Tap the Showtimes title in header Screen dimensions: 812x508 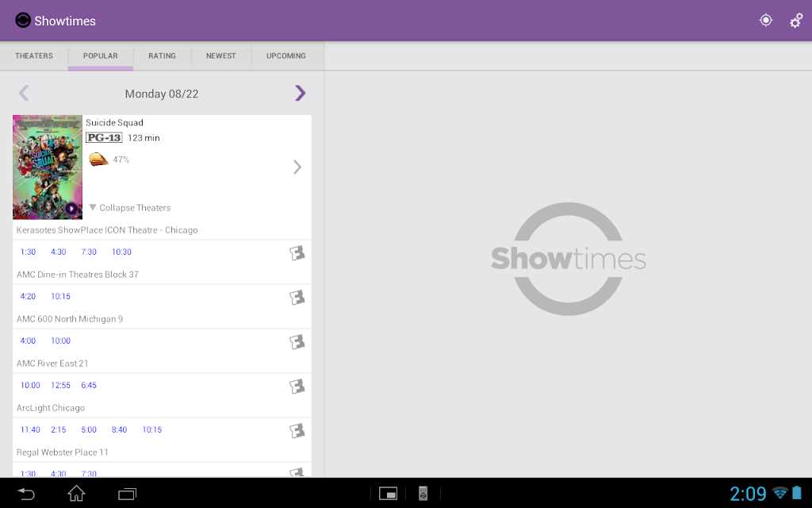[65, 21]
